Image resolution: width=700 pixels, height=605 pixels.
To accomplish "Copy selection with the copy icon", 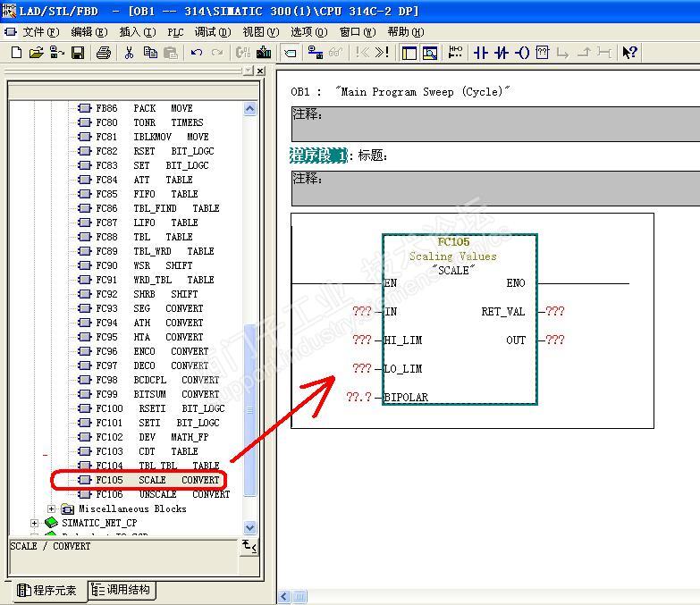I will coord(150,53).
